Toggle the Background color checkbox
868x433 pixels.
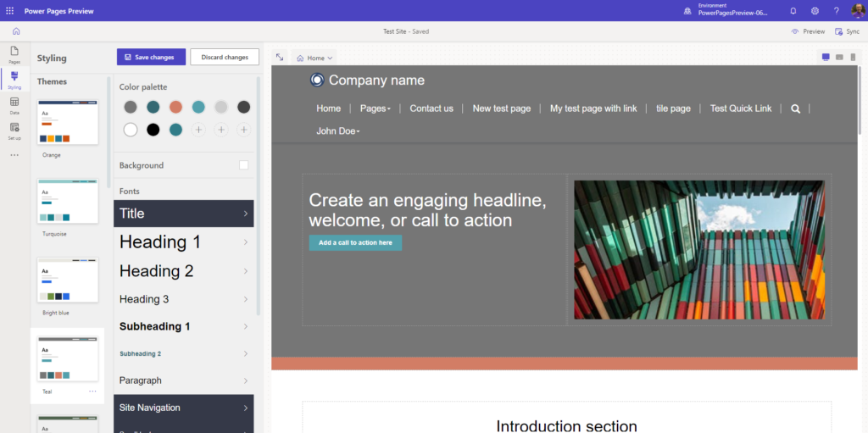click(x=243, y=165)
